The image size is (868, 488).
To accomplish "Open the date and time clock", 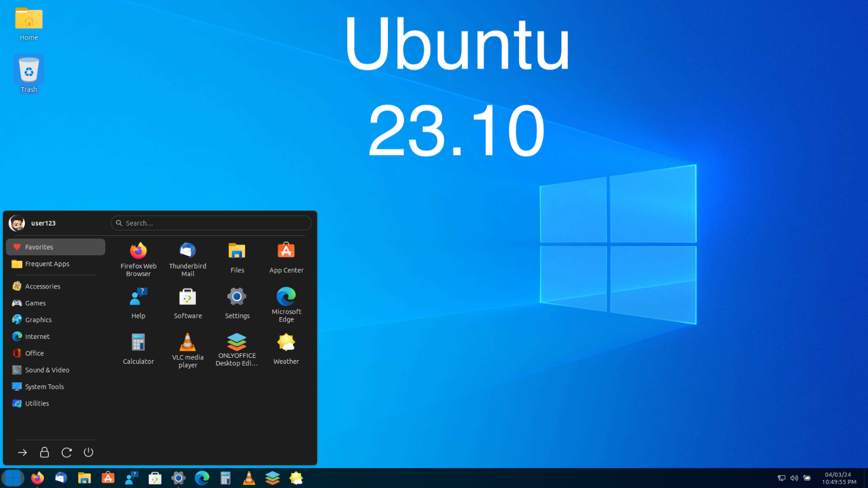I will pyautogui.click(x=839, y=478).
